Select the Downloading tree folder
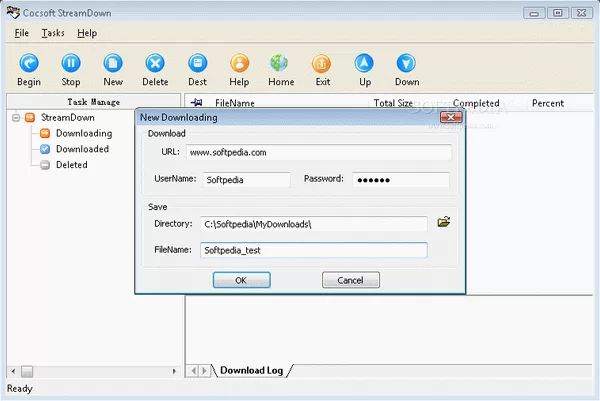This screenshot has height=401, width=600. (77, 133)
